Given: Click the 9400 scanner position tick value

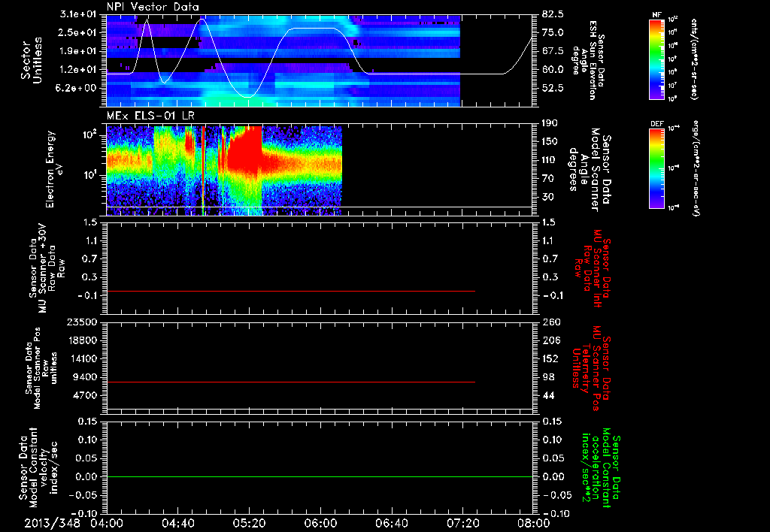Looking at the screenshot, I should pos(86,377).
